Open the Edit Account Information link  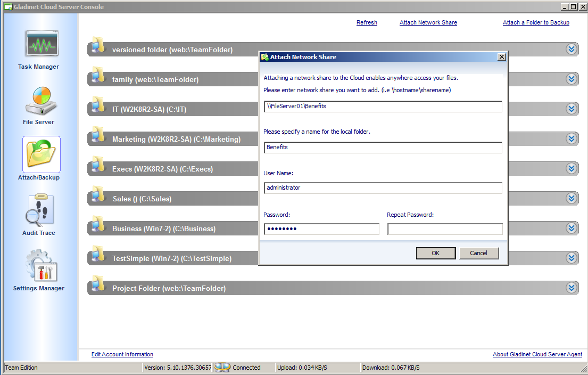[x=122, y=354]
